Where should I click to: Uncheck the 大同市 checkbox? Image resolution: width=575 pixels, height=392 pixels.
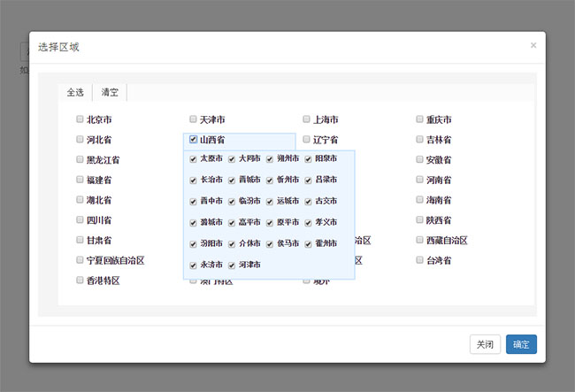click(232, 159)
